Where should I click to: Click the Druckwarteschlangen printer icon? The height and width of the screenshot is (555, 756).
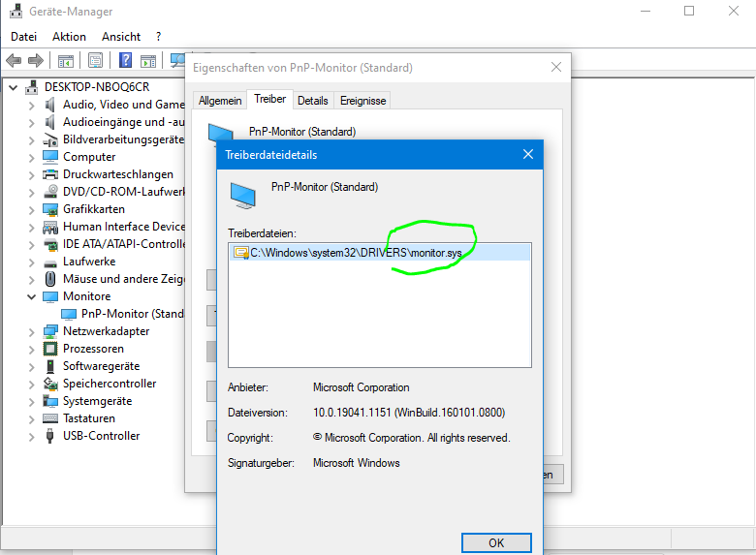[50, 174]
